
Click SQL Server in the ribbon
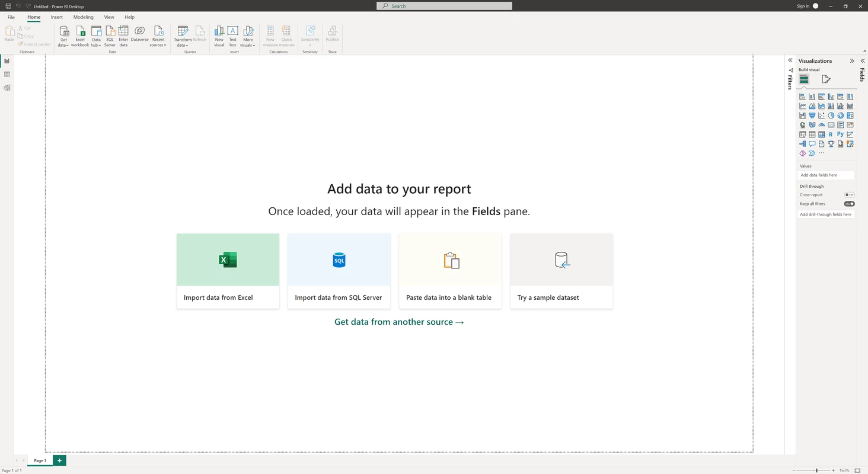(110, 35)
